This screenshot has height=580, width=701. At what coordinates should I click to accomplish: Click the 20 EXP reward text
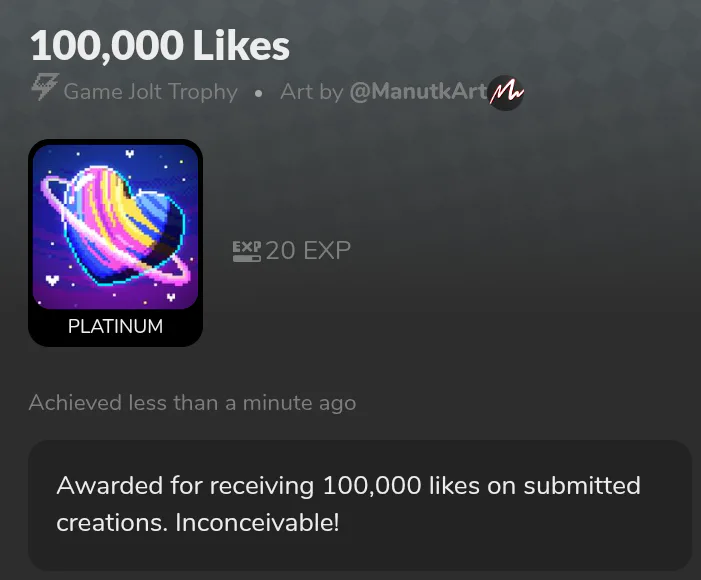308,250
